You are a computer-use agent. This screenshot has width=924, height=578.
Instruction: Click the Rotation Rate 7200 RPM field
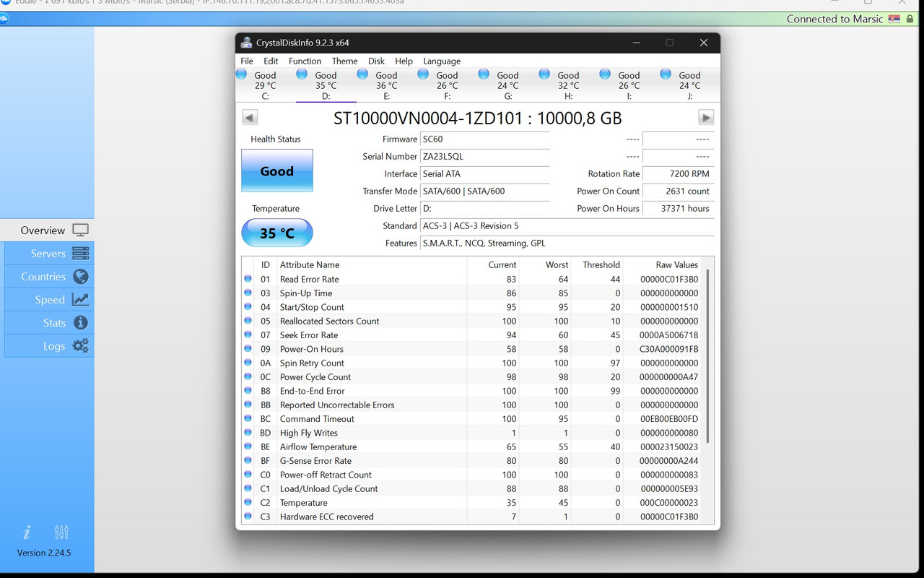(679, 174)
